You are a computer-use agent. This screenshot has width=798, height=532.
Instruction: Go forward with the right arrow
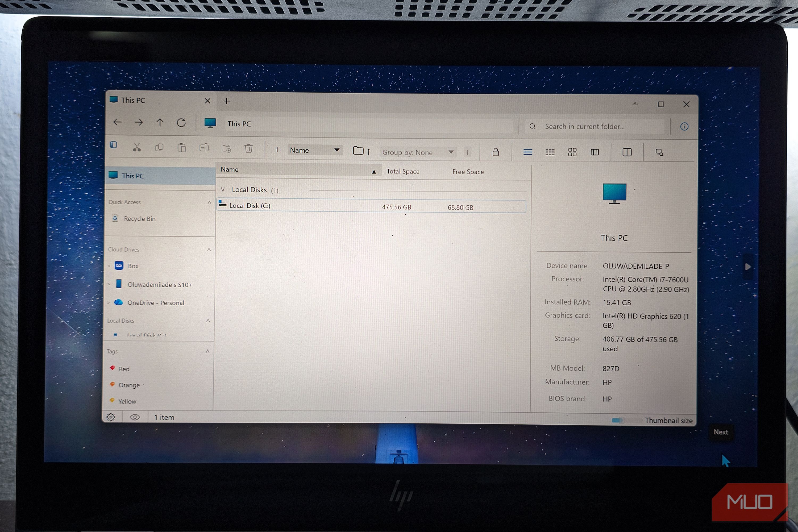pos(138,122)
